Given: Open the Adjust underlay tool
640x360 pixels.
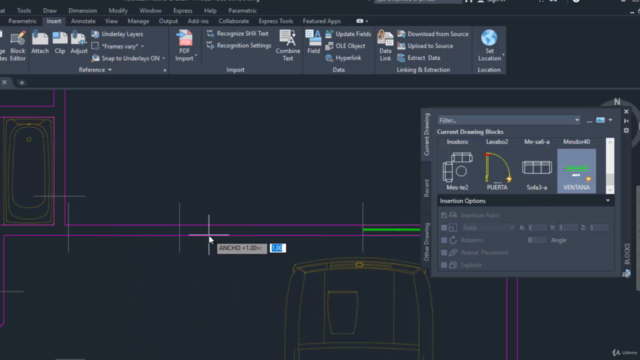Looking at the screenshot, I should tap(78, 42).
